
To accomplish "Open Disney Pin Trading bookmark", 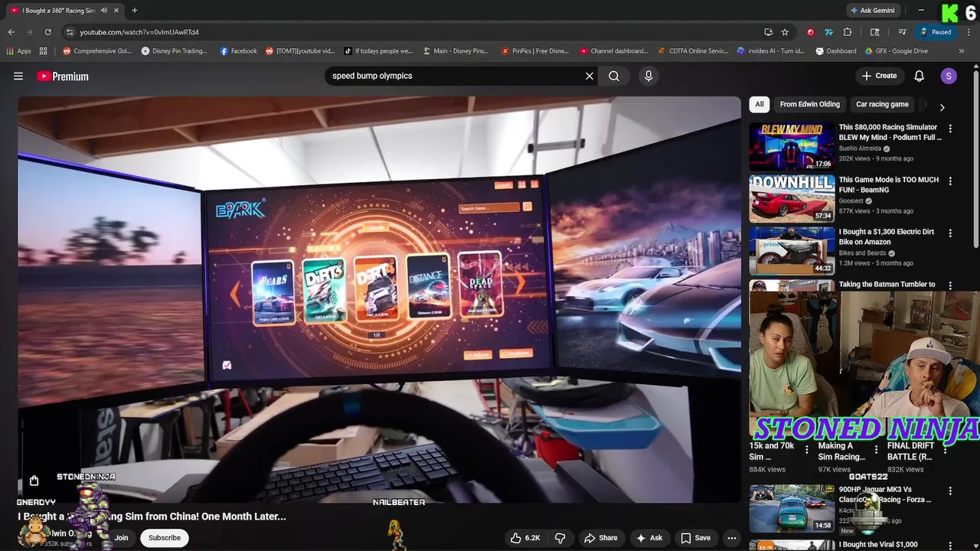I will pyautogui.click(x=175, y=51).
